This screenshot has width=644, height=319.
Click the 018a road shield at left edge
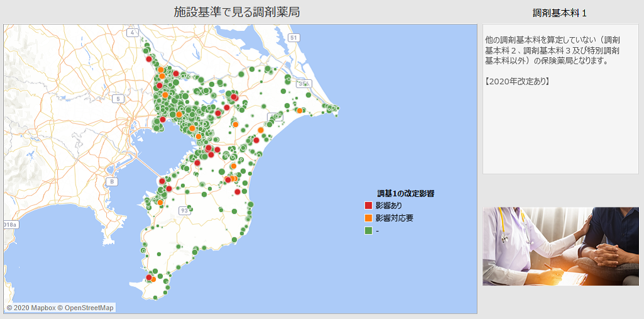[x=10, y=224]
